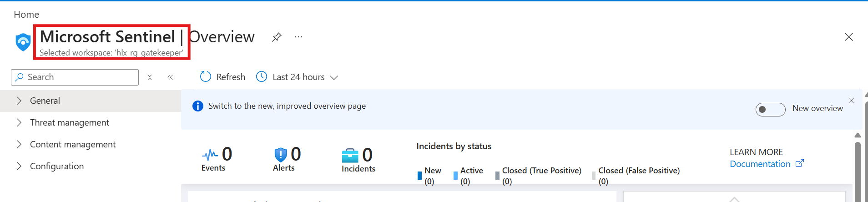The image size is (868, 202).
Task: Focus the sidebar Search field
Action: pos(75,77)
